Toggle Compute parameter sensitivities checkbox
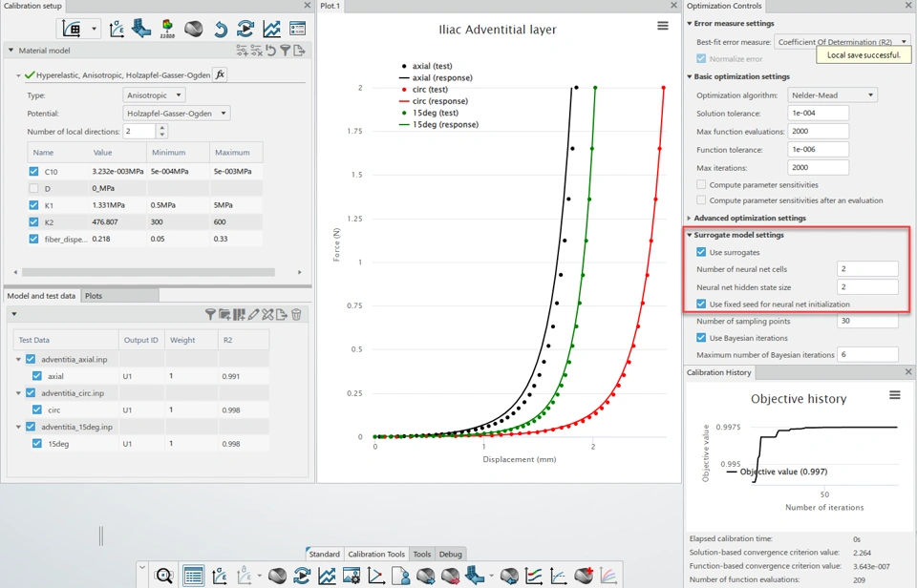 click(x=701, y=184)
